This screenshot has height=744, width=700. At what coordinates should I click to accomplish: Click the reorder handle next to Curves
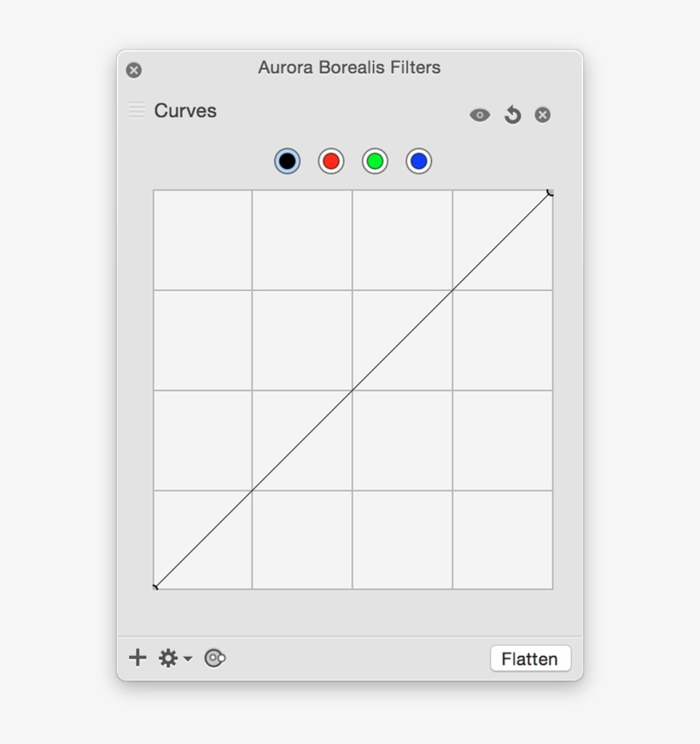(136, 110)
